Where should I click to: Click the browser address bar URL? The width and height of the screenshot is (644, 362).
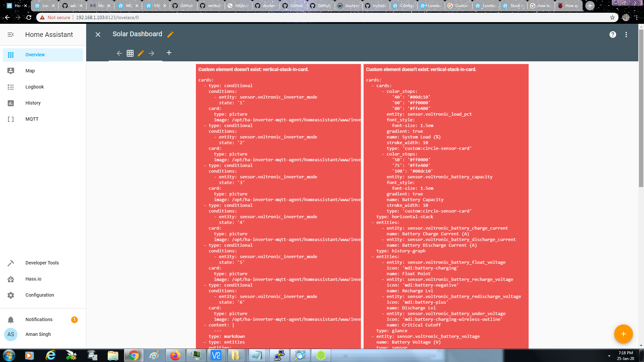pyautogui.click(x=107, y=17)
